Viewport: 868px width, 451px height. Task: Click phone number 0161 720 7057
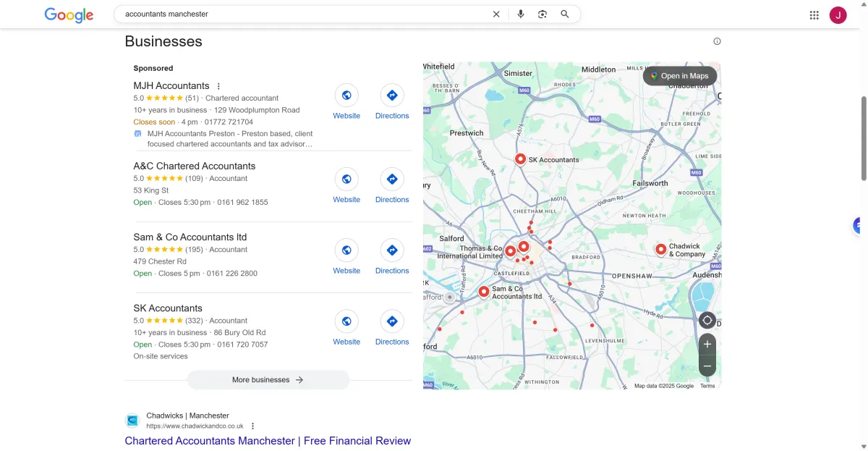243,345
